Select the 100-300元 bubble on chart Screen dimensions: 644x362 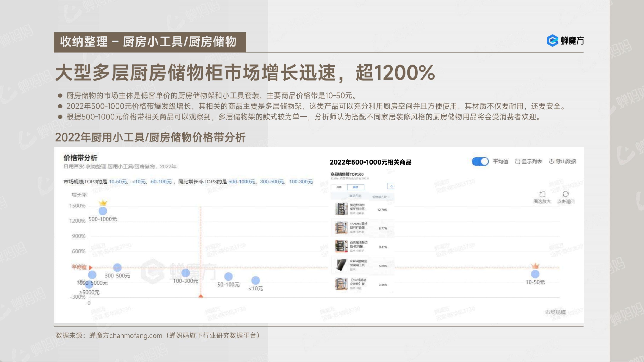185,273
